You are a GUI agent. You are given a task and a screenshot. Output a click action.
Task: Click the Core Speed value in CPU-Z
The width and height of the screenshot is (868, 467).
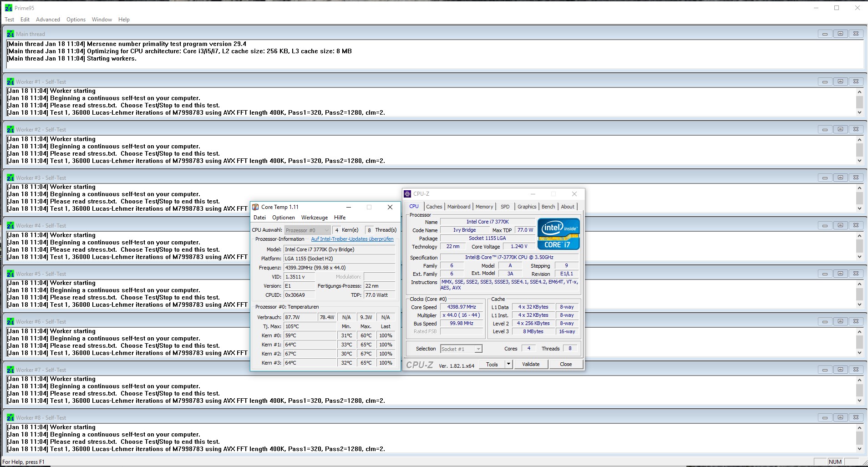click(x=462, y=307)
